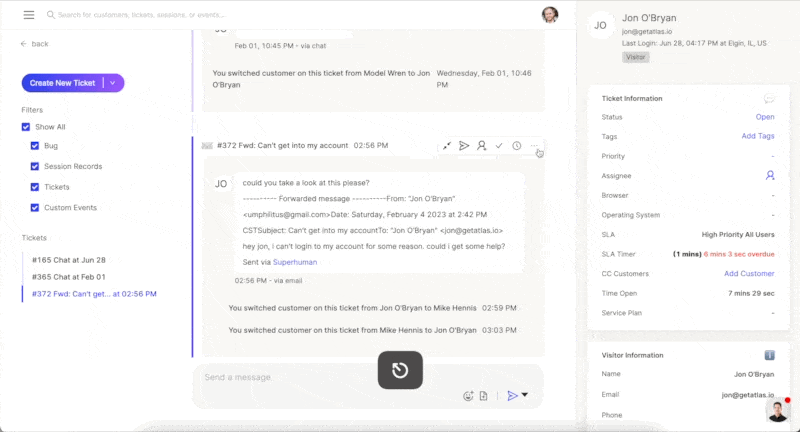Open the Superhuman link in message
The width and height of the screenshot is (800, 432).
tap(295, 262)
